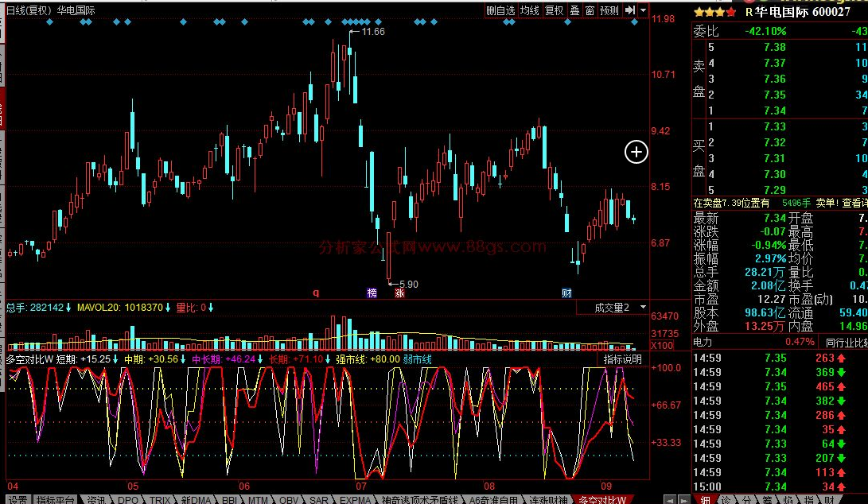This screenshot has height=504, width=868.
Task: Click the down arrow next to 总手 282142
Action: click(68, 307)
